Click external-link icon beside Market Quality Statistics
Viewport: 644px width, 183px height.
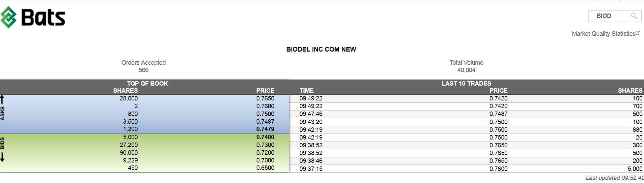(638, 33)
